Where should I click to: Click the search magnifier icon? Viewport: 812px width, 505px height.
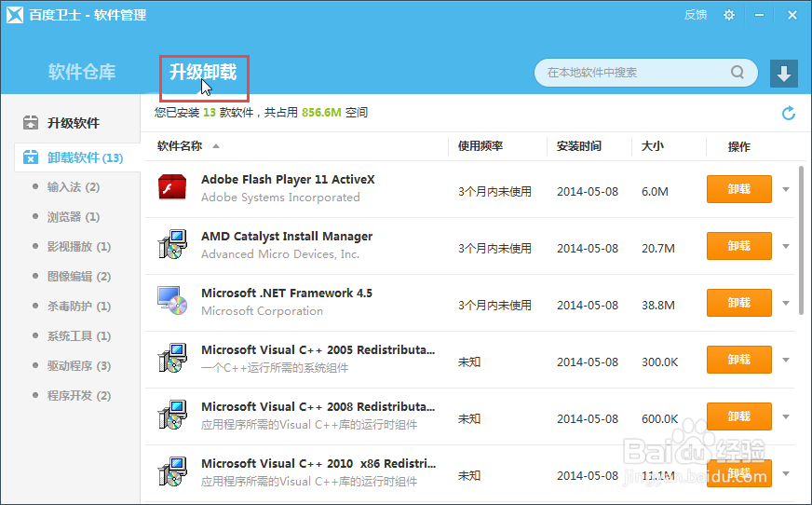click(x=737, y=72)
